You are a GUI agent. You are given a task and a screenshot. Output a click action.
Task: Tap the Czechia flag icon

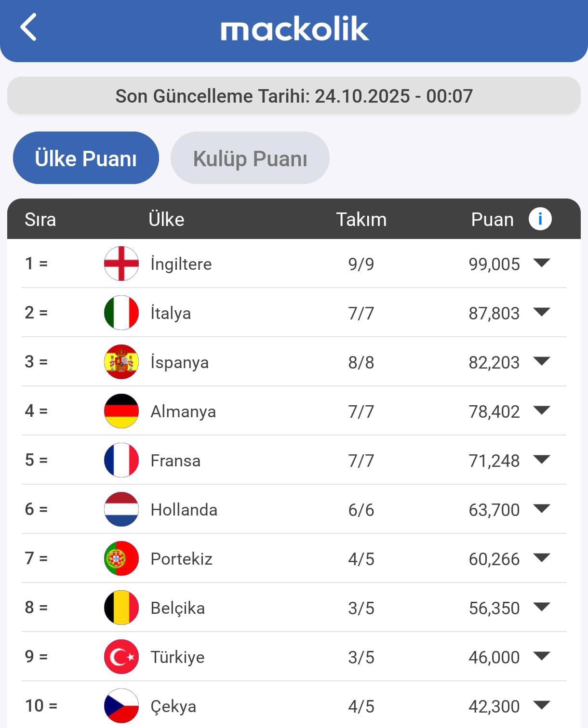121,706
